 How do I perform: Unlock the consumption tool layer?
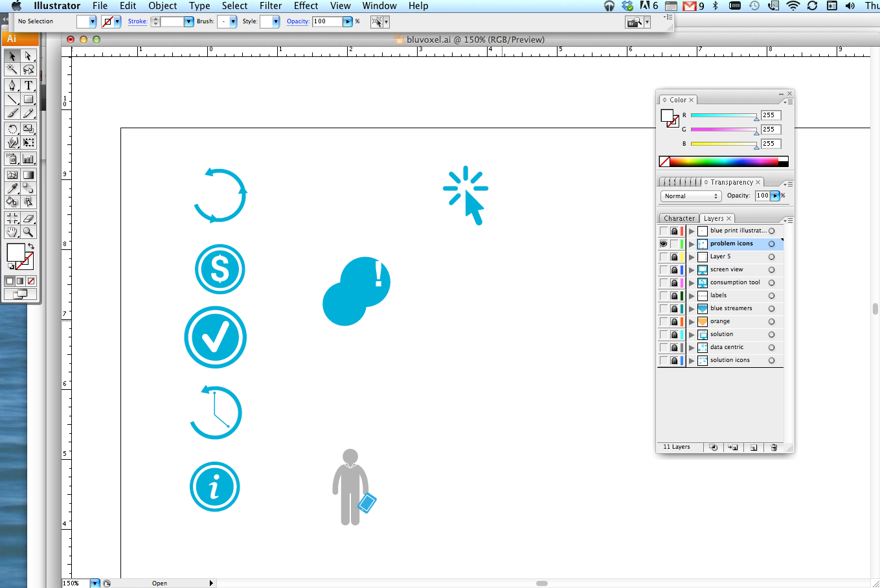point(674,283)
